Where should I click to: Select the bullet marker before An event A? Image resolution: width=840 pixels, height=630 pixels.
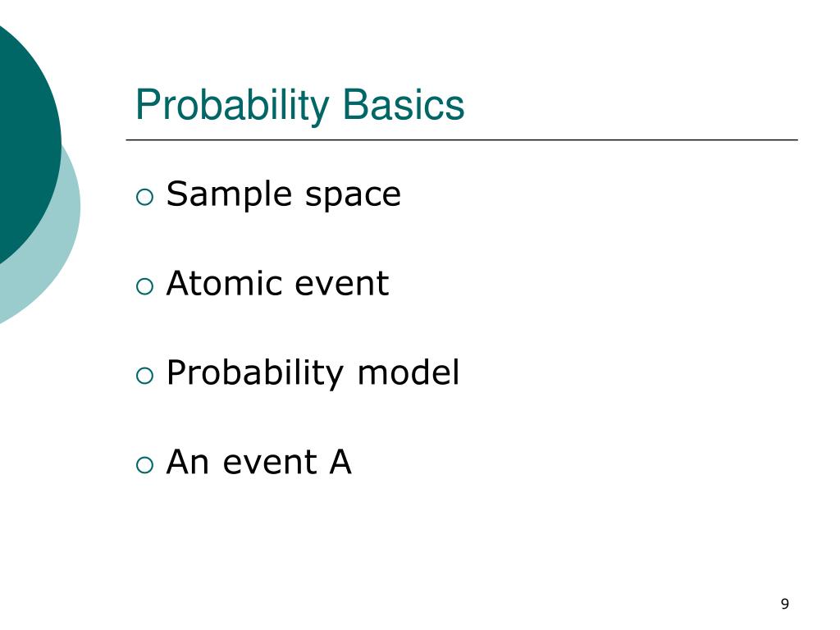(144, 465)
